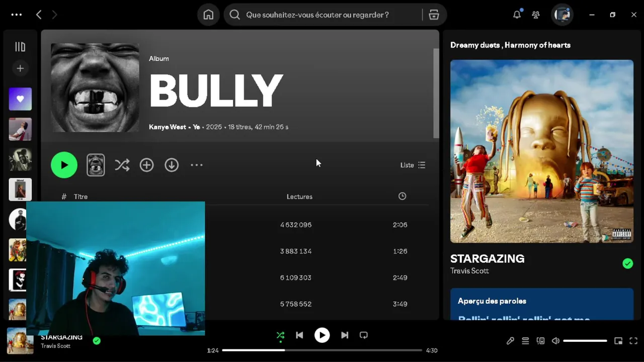Mute with the volume speaker icon
Image resolution: width=644 pixels, height=362 pixels.
(x=555, y=341)
